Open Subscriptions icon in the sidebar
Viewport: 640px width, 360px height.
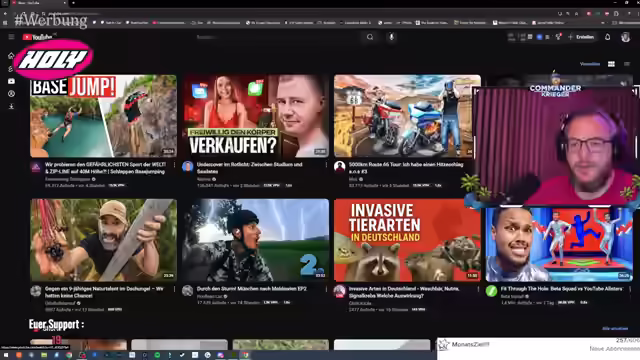tap(11, 81)
